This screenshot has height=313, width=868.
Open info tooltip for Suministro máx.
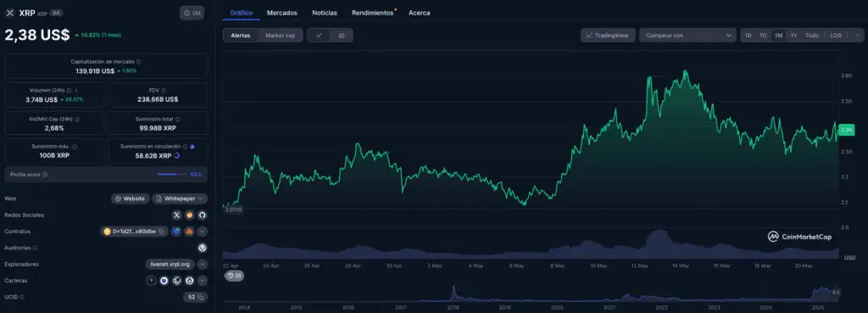(x=75, y=147)
